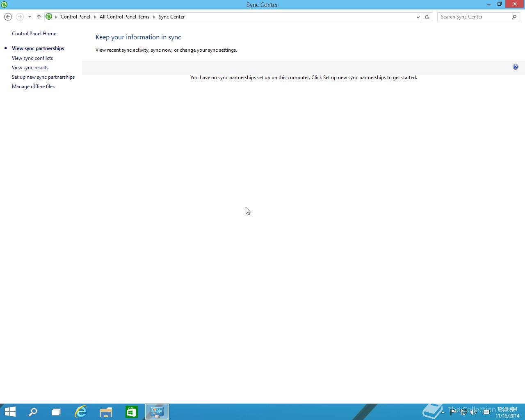Go up one level with Up arrow
Viewport: 525px width, 420px height.
[39, 17]
